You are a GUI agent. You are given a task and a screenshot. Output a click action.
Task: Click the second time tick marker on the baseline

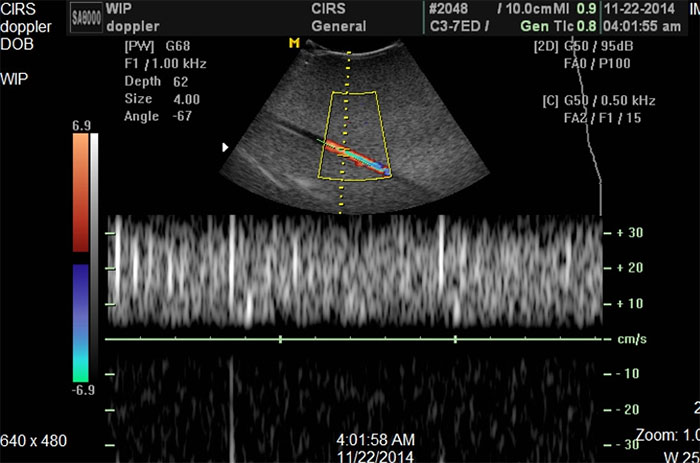click(x=455, y=339)
